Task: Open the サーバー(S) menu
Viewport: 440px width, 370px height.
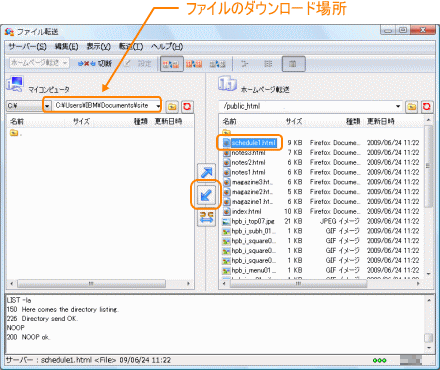Action: point(28,46)
